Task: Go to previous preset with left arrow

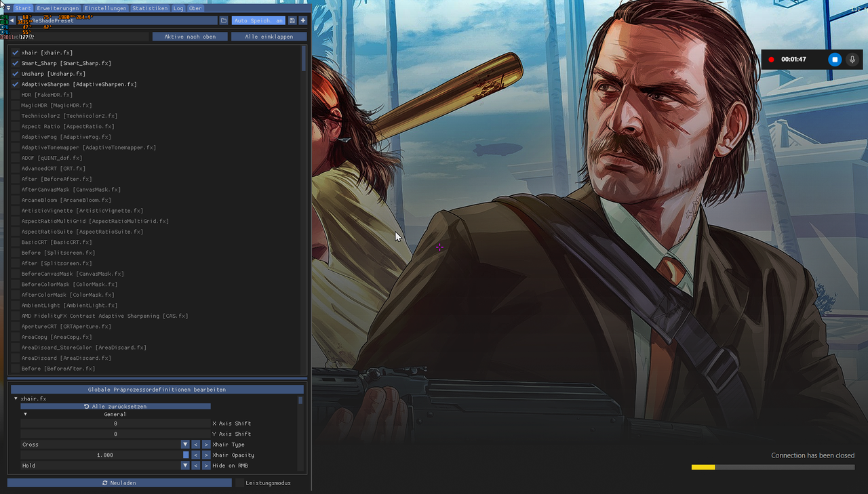Action: (12, 20)
